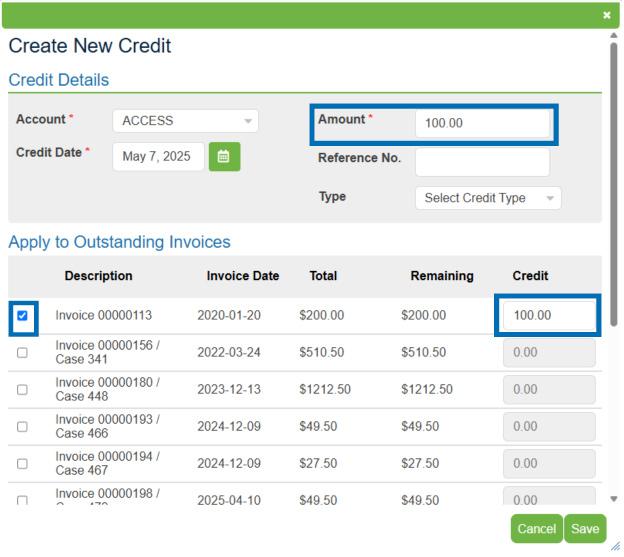Select the Invoice 00000180 / Case 448 checkbox
624x557 pixels.
click(x=22, y=390)
